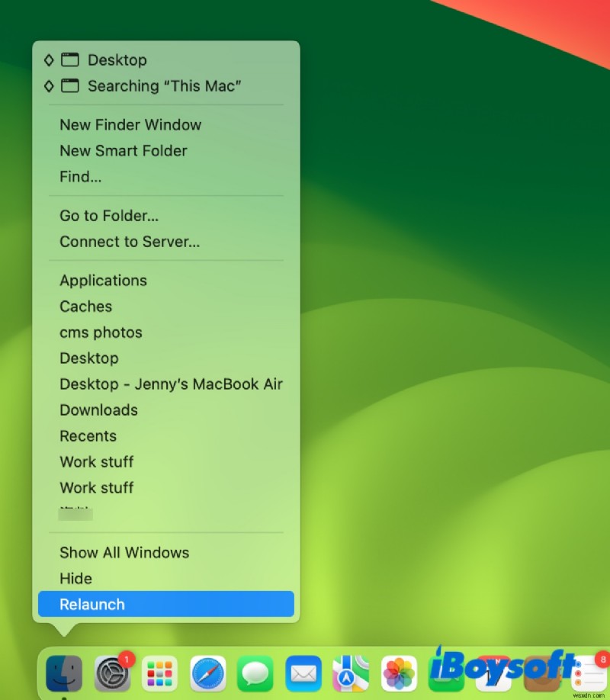This screenshot has height=700, width=610.
Task: Open the Downloads folder entry
Action: (x=165, y=409)
